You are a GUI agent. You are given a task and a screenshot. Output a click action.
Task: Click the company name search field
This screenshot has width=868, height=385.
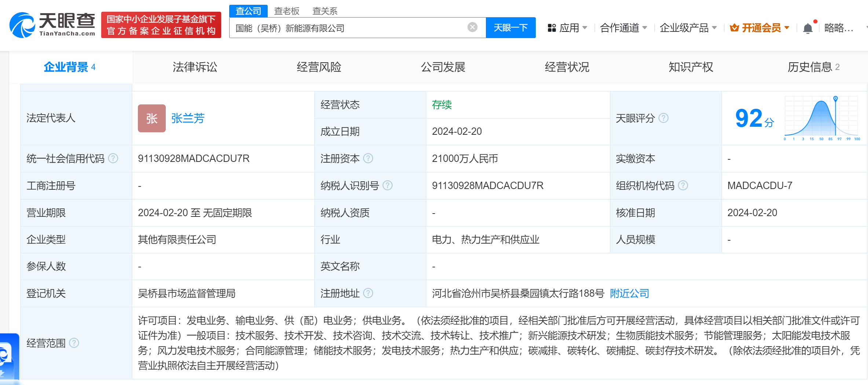coord(348,28)
